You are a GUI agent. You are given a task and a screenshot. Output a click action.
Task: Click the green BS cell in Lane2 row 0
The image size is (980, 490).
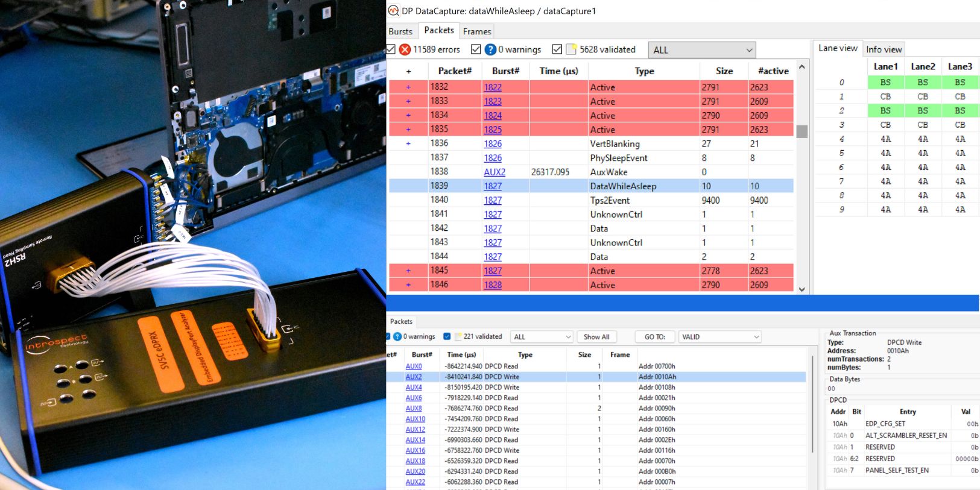(x=923, y=82)
